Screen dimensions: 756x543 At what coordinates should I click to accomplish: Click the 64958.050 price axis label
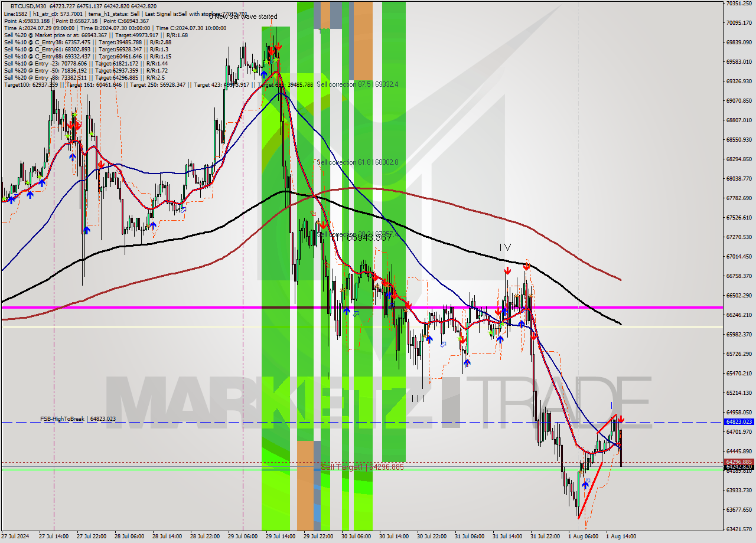(x=739, y=412)
